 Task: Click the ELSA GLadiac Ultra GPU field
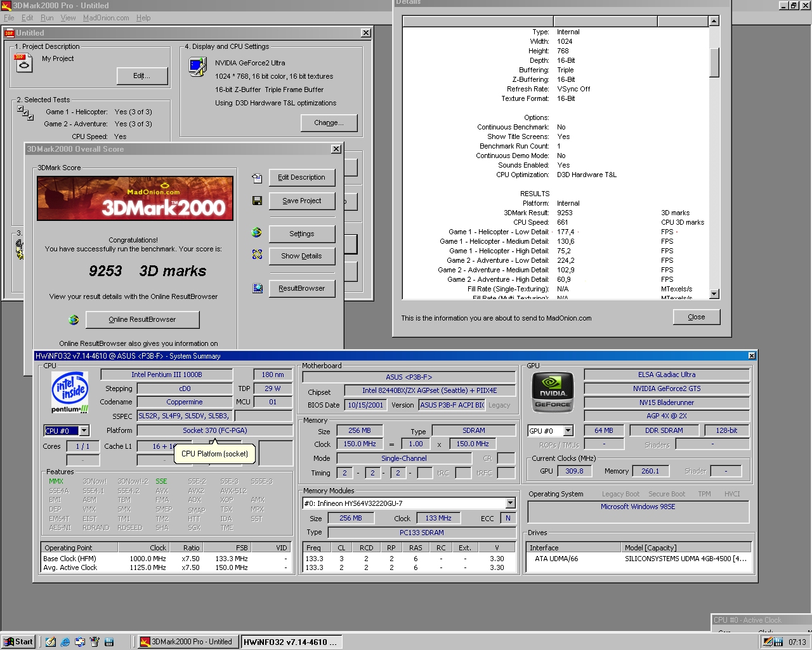pyautogui.click(x=667, y=375)
